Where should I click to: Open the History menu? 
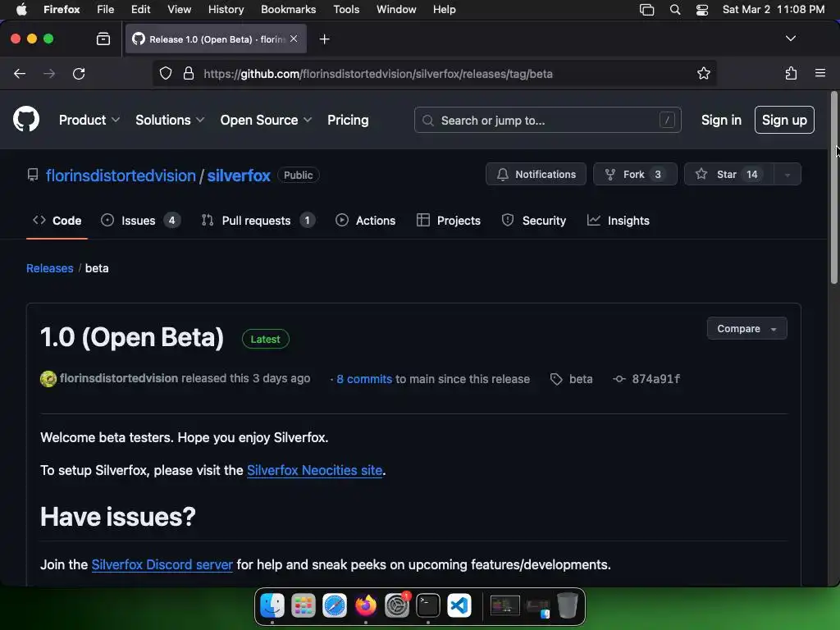click(226, 10)
